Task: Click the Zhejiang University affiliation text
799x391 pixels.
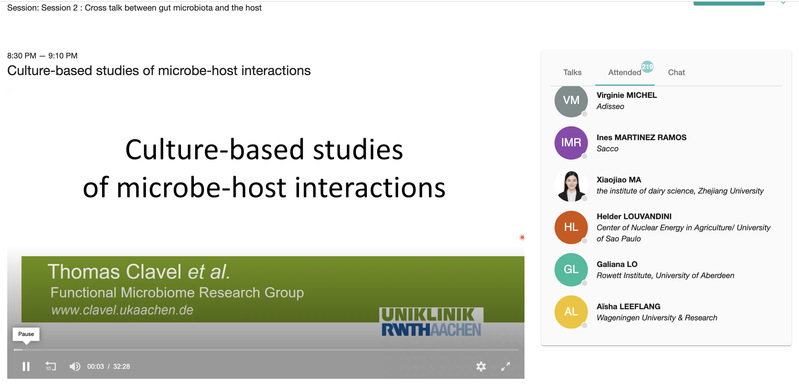Action: [x=680, y=191]
